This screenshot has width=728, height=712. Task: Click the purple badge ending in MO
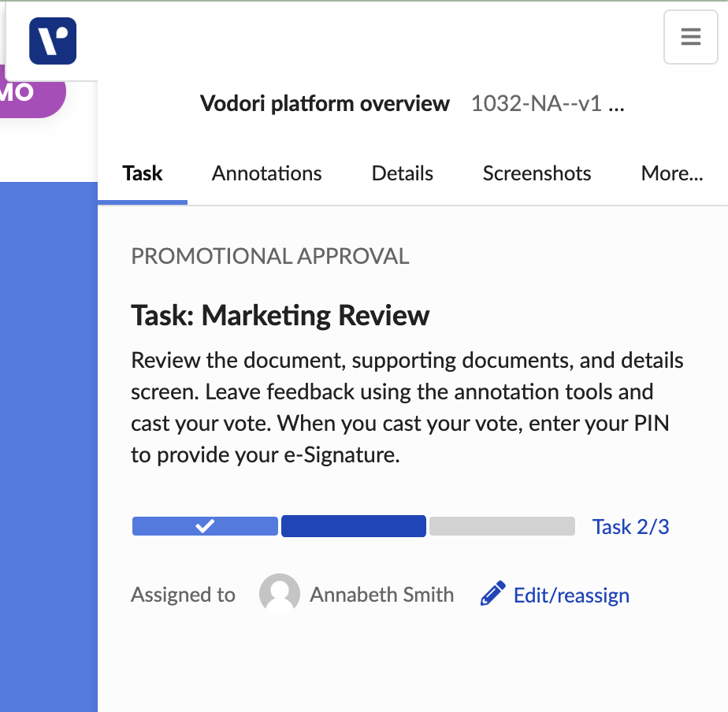tap(32, 91)
